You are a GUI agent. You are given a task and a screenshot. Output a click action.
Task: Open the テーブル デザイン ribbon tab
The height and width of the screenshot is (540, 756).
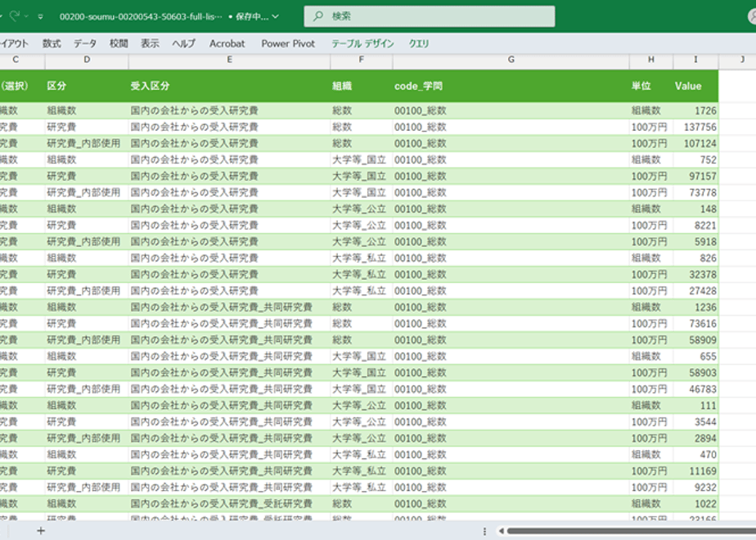point(362,43)
